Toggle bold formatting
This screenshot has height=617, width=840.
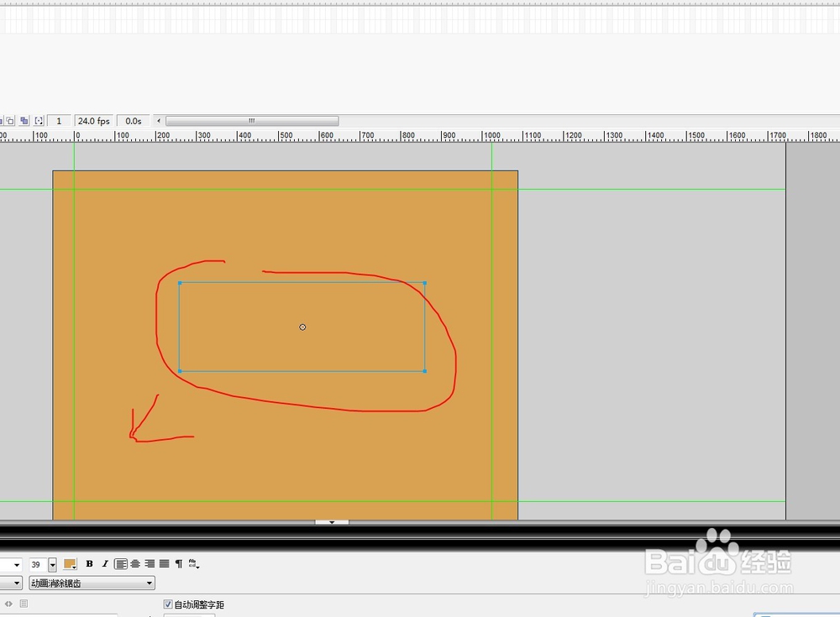[90, 564]
